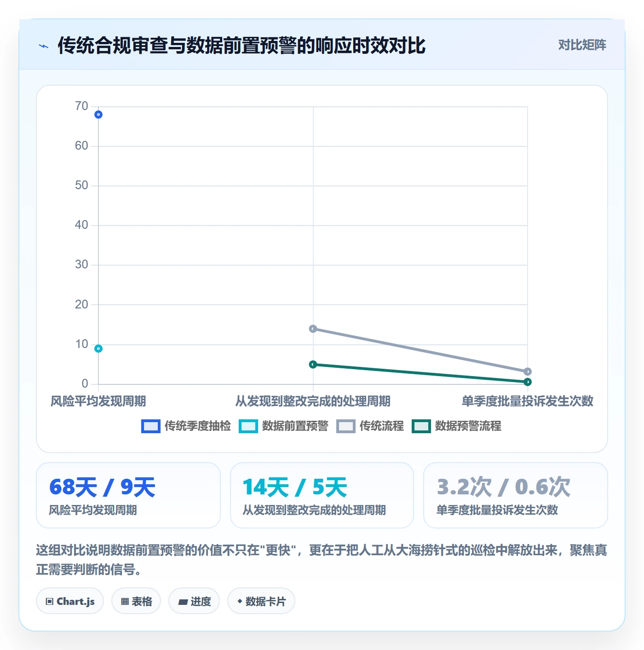Select the blue data point at 68
This screenshot has width=644, height=650.
(x=98, y=115)
